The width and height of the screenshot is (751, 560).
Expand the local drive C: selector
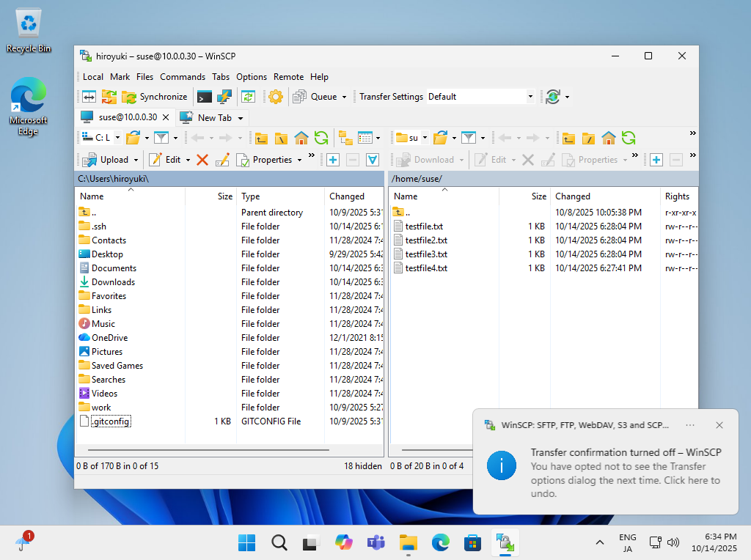point(117,138)
